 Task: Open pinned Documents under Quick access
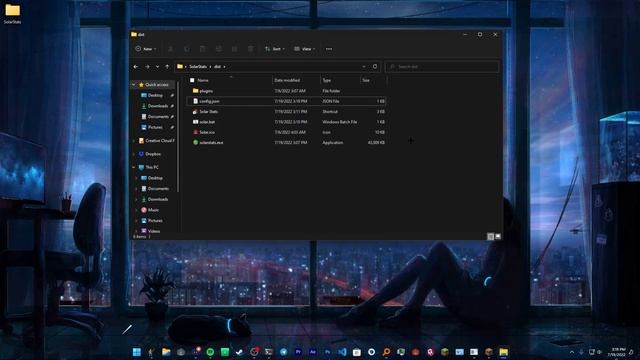tap(158, 117)
